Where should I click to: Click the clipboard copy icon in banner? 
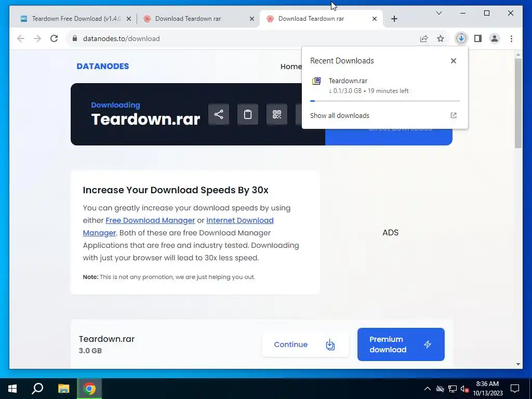pyautogui.click(x=248, y=114)
